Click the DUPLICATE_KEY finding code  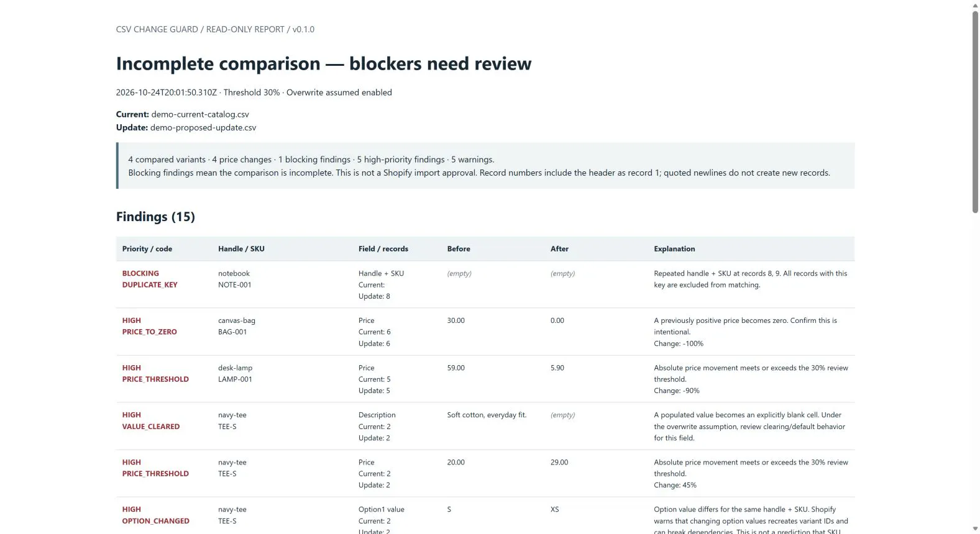tap(150, 285)
